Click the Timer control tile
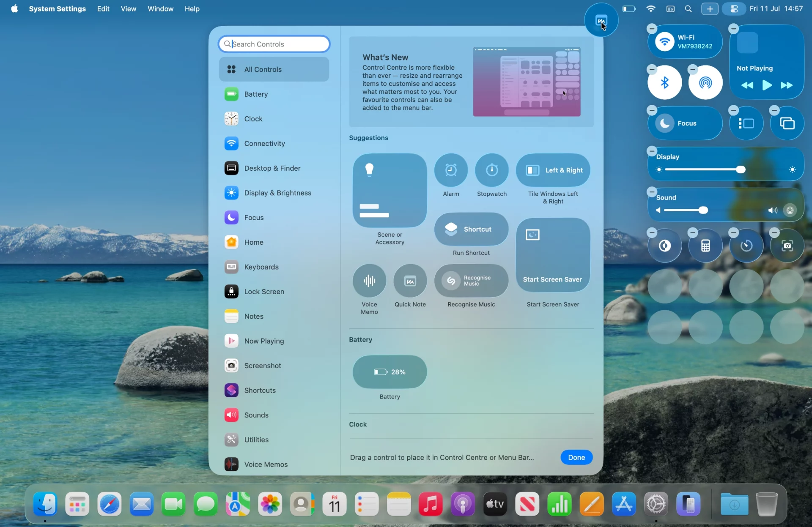The image size is (812, 527). point(746,245)
